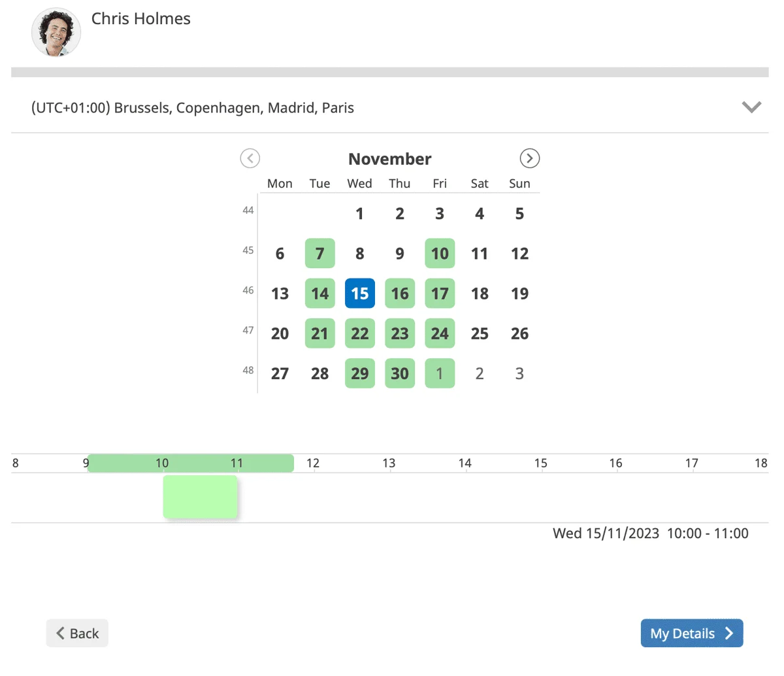
Task: Continue with My Details button
Action: pyautogui.click(x=691, y=633)
